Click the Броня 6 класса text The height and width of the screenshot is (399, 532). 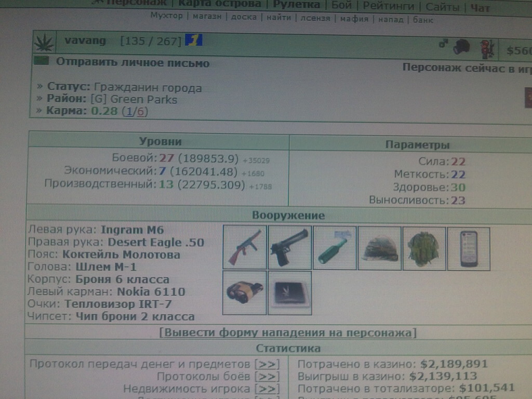click(x=122, y=280)
